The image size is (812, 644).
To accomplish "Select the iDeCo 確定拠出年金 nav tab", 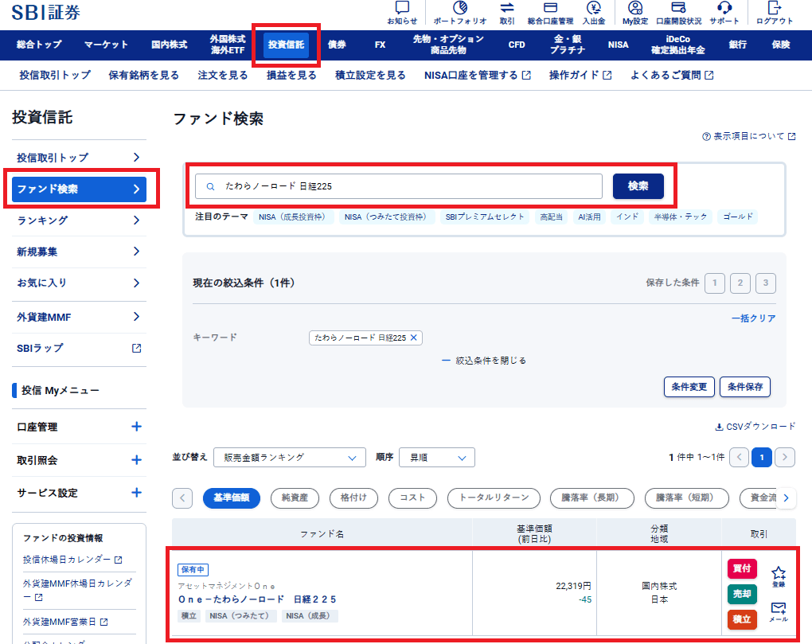I will pos(678,45).
